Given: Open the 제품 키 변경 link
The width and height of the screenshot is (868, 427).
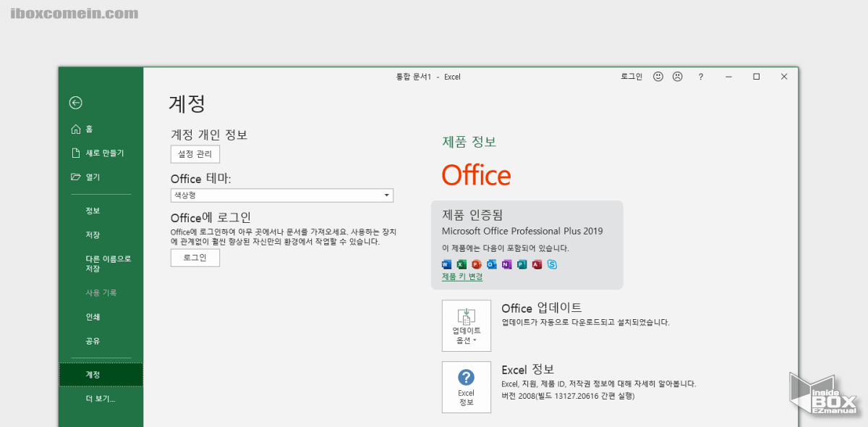Looking at the screenshot, I should click(x=461, y=276).
